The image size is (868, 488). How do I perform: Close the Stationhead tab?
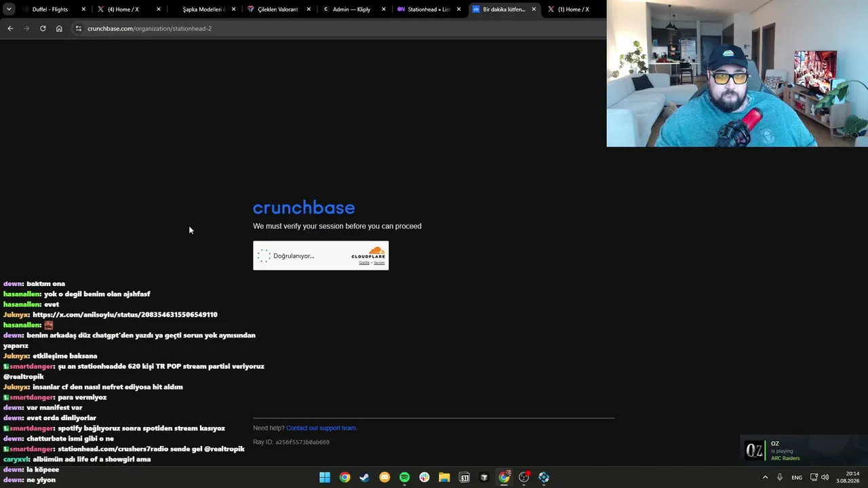coord(458,9)
